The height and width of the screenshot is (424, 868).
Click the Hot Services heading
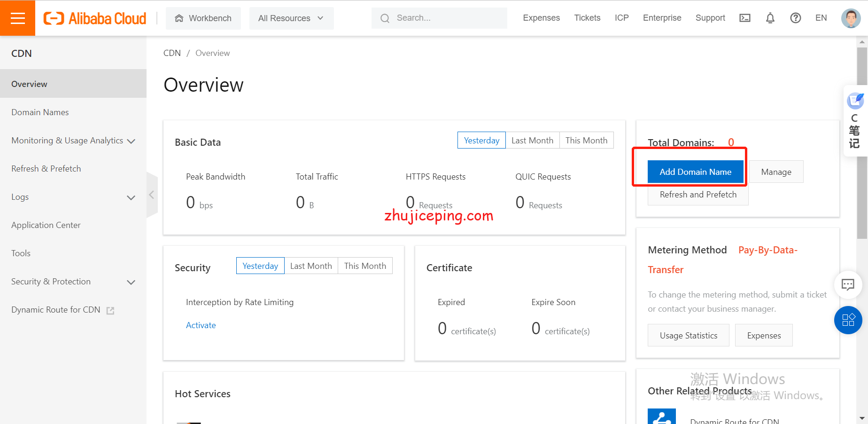202,393
